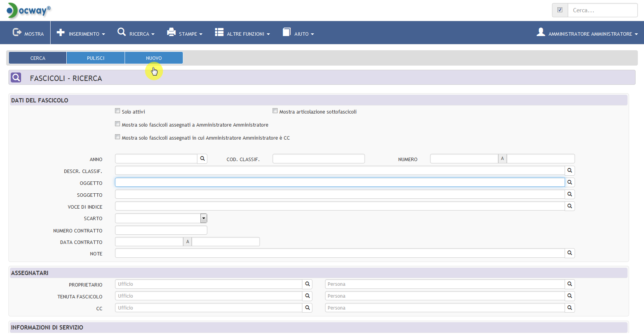Screen dimensions: 644x336
Task: Expand the ALTRE FUNZIONI dropdown menu
Action: pos(242,33)
